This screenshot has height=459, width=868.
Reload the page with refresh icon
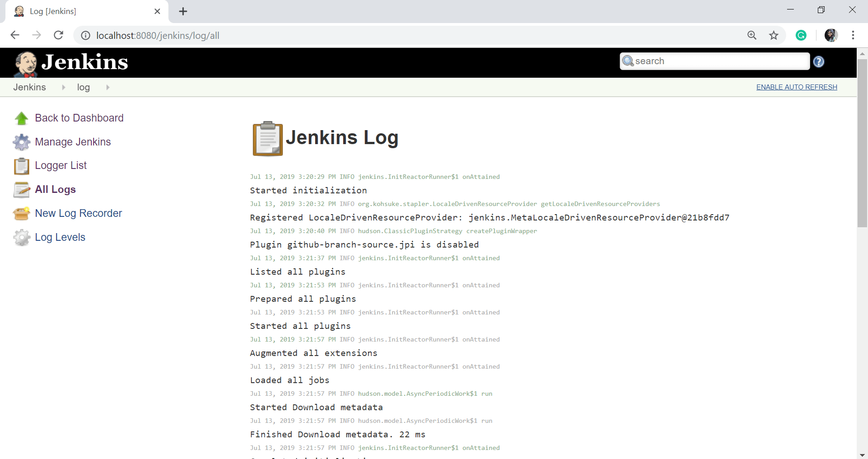pyautogui.click(x=58, y=35)
